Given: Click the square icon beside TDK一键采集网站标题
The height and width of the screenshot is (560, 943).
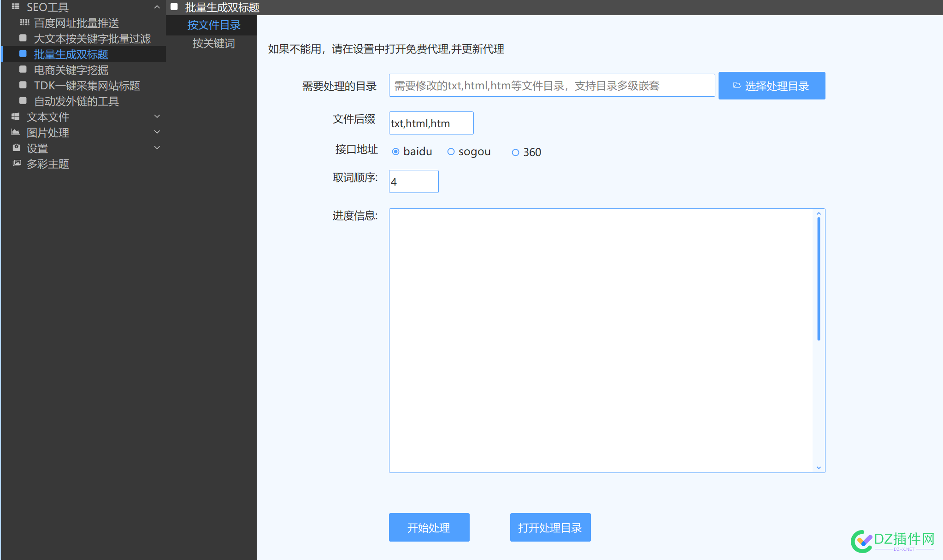Looking at the screenshot, I should (23, 85).
